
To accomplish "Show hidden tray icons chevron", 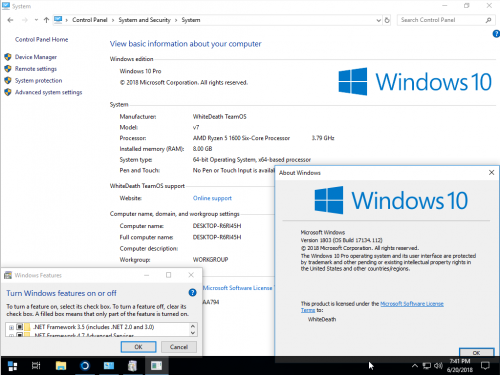I will [415, 366].
